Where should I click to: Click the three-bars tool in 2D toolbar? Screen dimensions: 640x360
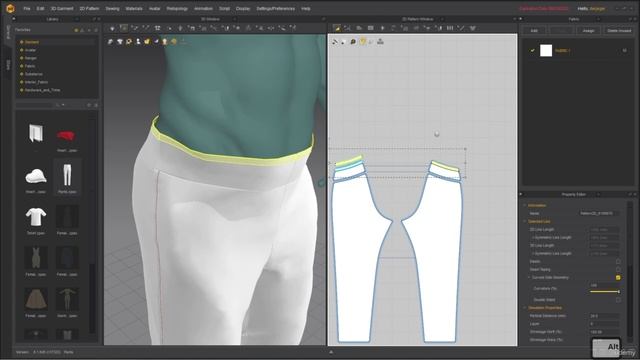450,28
